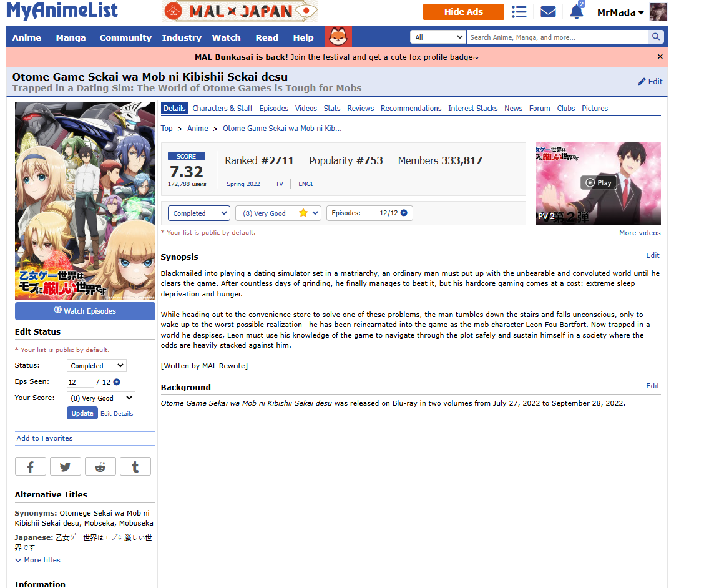Screen dimensions: 714x588
Task: Click the Update button
Action: click(x=82, y=413)
